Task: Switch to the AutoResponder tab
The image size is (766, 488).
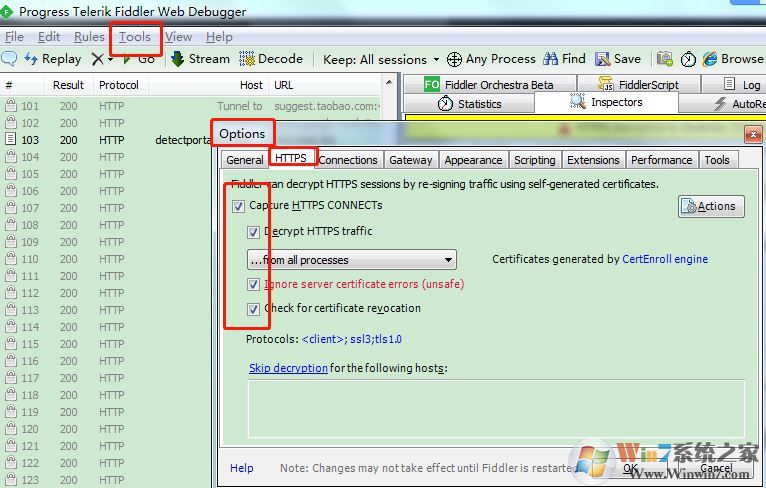Action: (722, 104)
